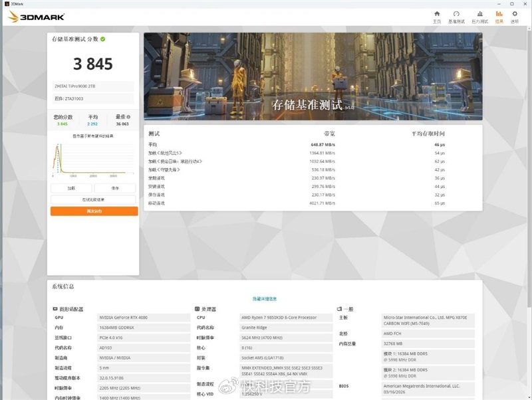Click the clock value 2205 MHz (2205 MHz)
532x400 pixels.
tap(144, 388)
